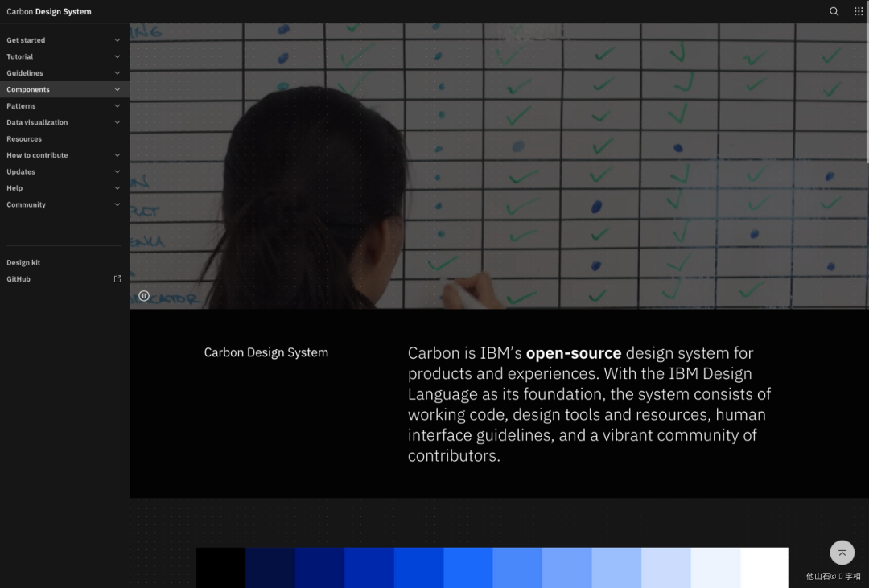Viewport: 869px width, 588px height.
Task: Select Data visualization in sidebar
Action: [65, 122]
